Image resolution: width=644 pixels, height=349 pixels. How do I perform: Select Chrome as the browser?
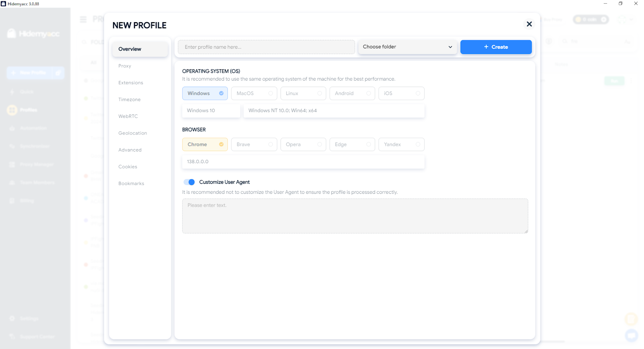coord(205,145)
